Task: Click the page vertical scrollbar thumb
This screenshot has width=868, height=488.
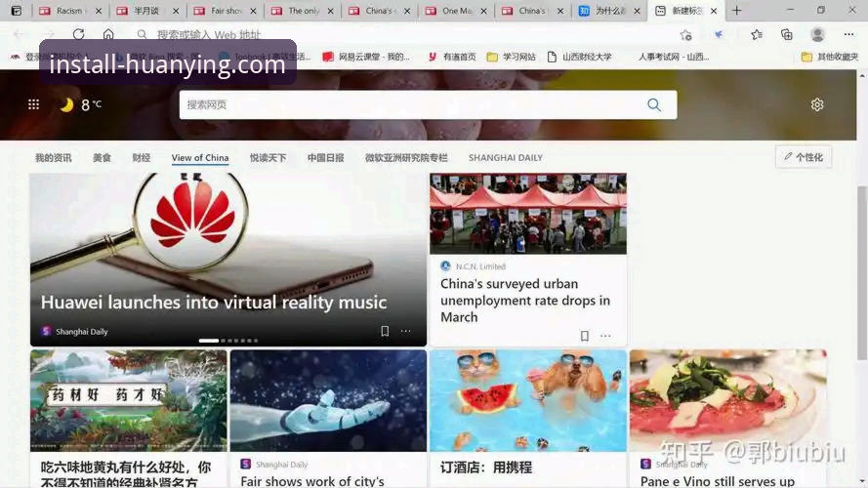Action: click(x=861, y=274)
